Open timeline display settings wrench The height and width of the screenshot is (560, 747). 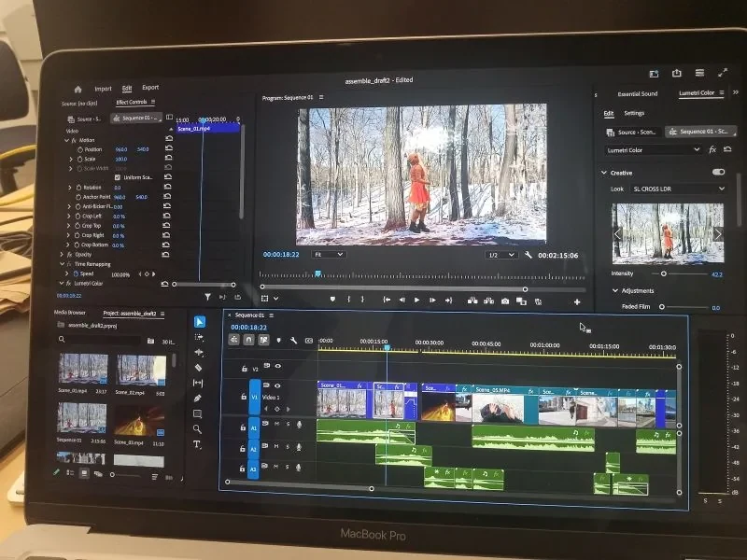point(293,340)
